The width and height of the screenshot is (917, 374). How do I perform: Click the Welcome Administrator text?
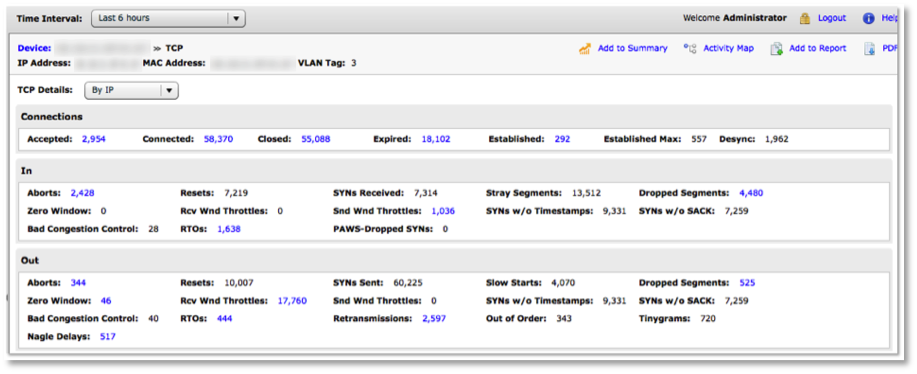click(x=735, y=18)
